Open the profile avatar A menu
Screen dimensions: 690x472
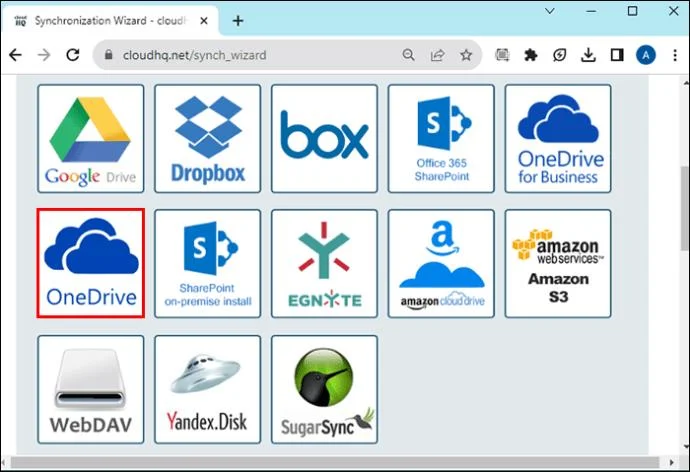tap(646, 55)
